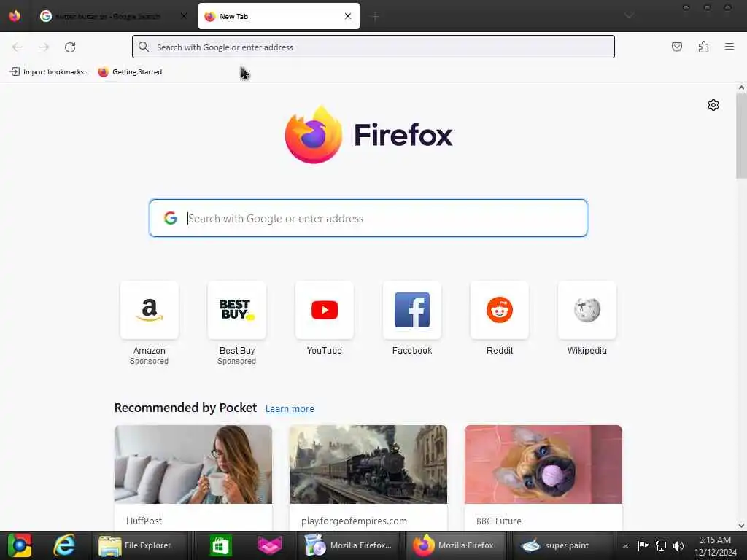Open Save to Pocket button

[676, 47]
